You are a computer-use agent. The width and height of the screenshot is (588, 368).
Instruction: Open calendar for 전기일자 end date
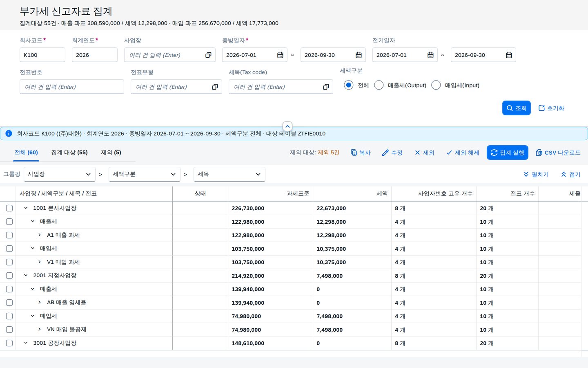(x=509, y=55)
